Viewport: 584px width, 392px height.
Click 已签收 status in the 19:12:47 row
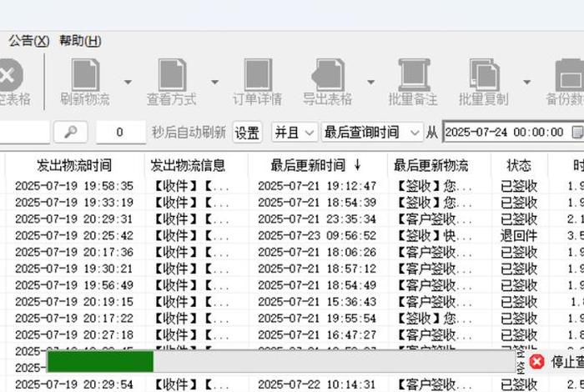(x=519, y=186)
